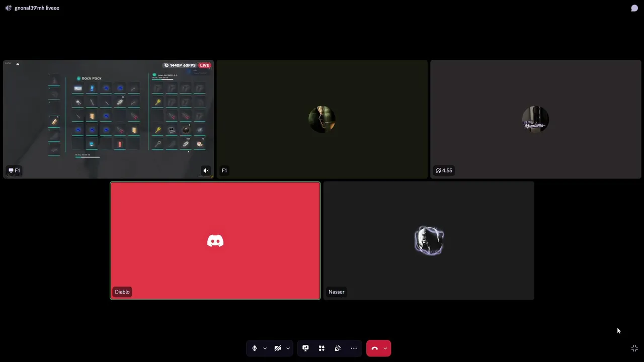Click the F1 label on middle tile
This screenshot has width=644, height=362.
click(x=224, y=171)
